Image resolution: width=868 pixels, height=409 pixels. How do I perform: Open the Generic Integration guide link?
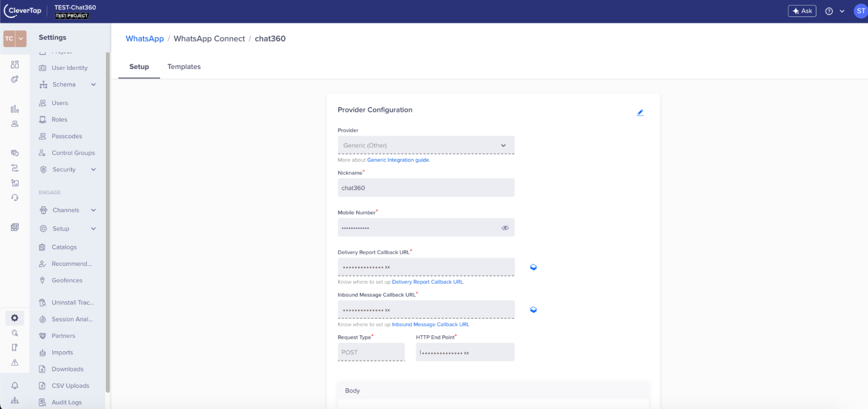tap(398, 160)
